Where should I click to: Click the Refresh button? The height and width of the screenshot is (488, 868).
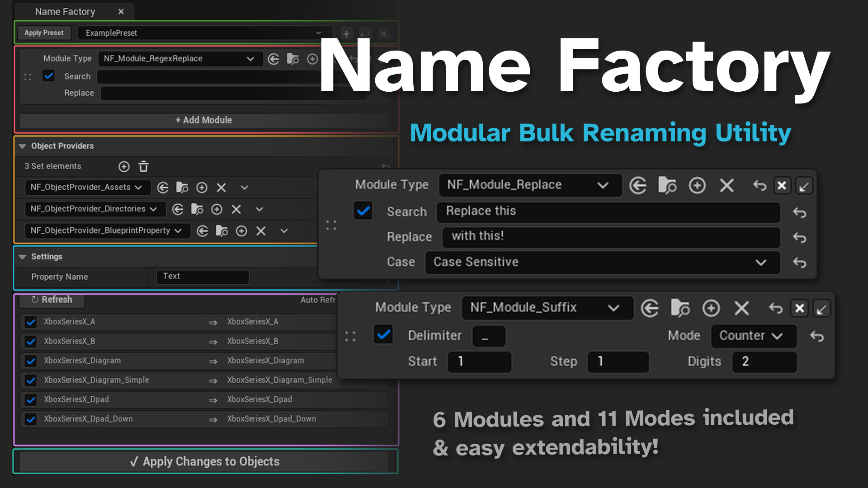(x=52, y=300)
